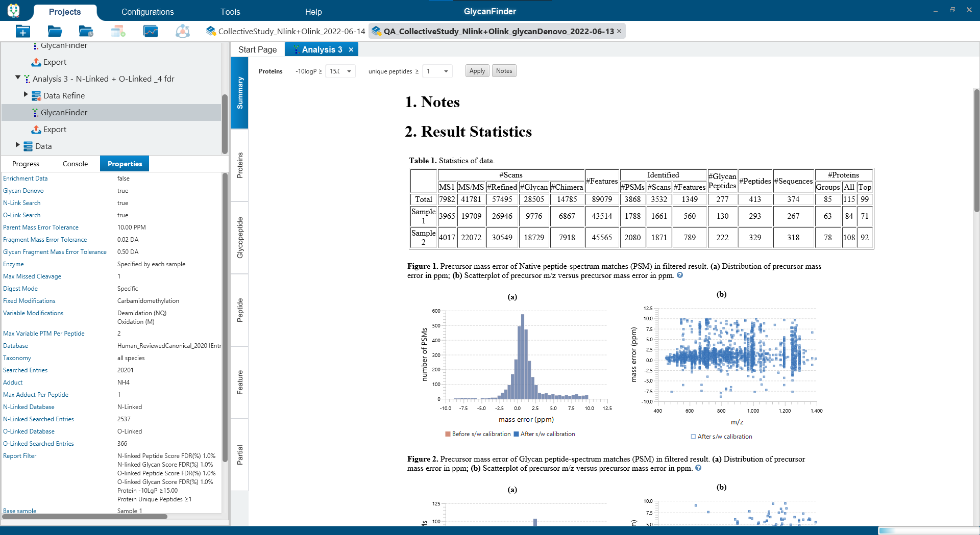The image size is (980, 535).
Task: Click the help icon after Figure 1 caption
Action: 680,275
